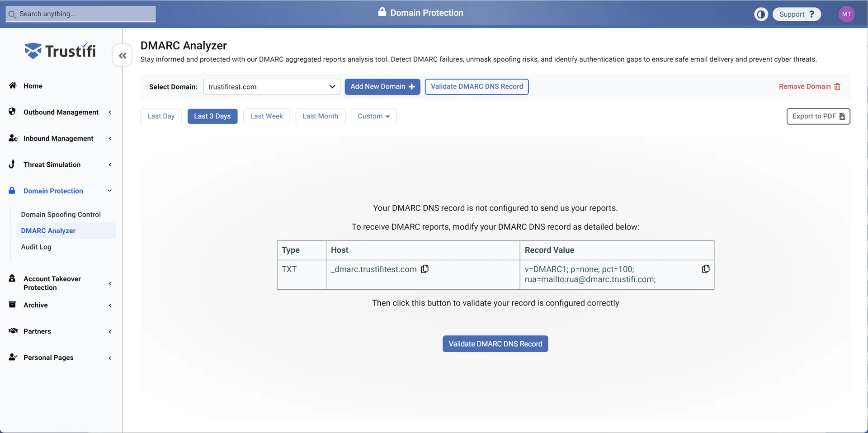Click the Host column header

point(423,250)
